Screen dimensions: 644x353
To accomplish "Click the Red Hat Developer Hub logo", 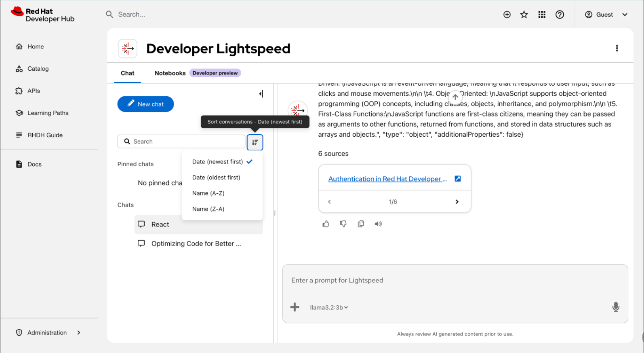I will (x=43, y=15).
